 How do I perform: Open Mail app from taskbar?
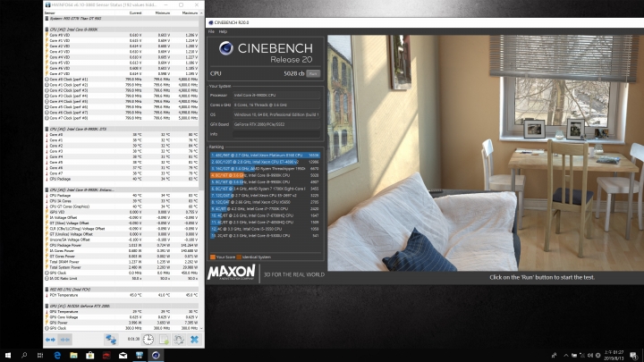point(123,356)
